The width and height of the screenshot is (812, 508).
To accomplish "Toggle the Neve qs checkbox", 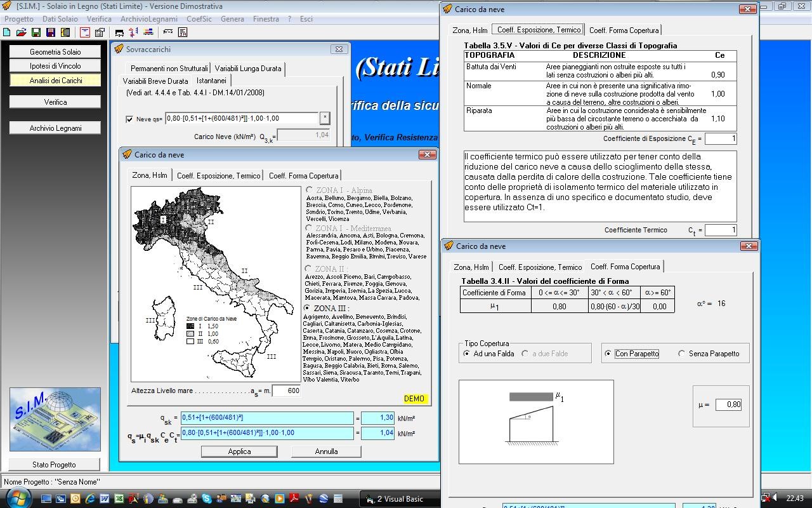I will coord(129,119).
